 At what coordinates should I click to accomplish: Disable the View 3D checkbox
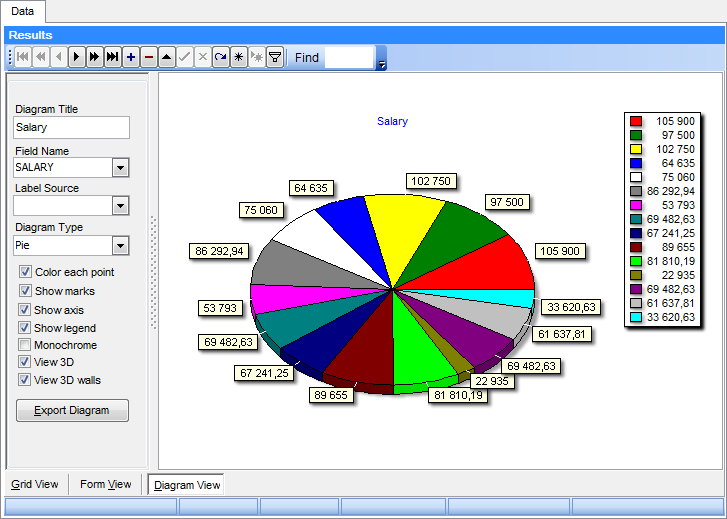coord(25,362)
